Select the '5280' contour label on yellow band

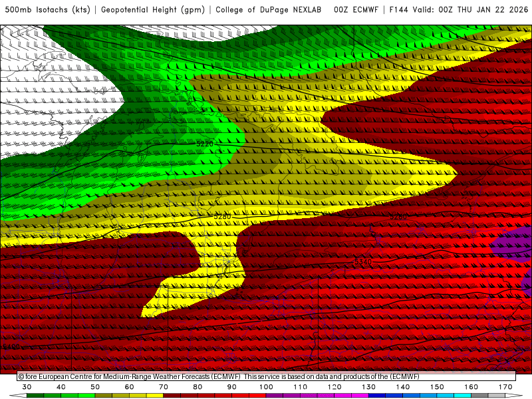(222, 217)
